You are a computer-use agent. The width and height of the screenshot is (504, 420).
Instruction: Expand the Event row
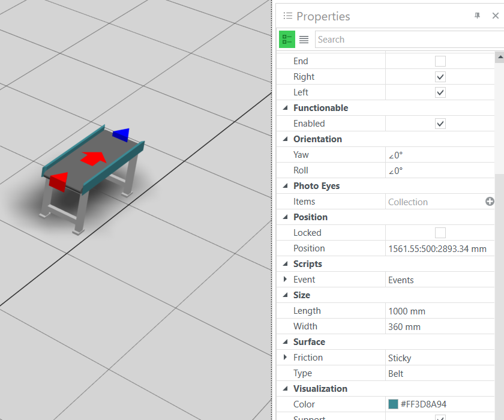pyautogui.click(x=285, y=279)
